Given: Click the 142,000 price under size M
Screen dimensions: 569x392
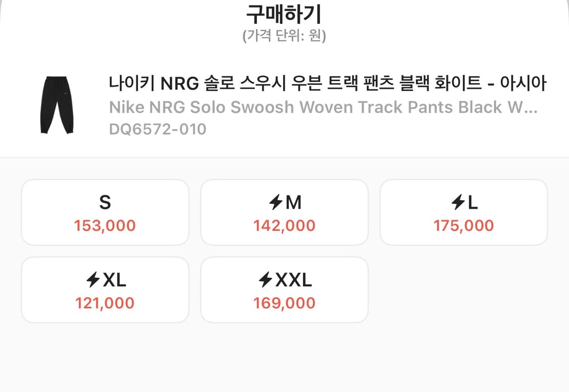Looking at the screenshot, I should pyautogui.click(x=284, y=226).
